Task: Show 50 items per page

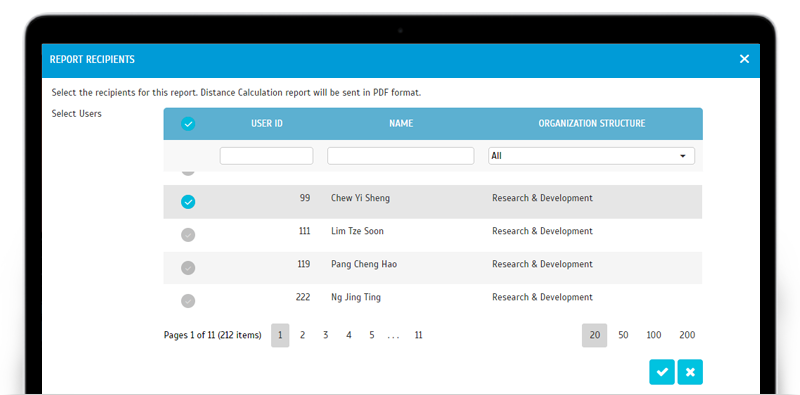Action: coord(623,335)
